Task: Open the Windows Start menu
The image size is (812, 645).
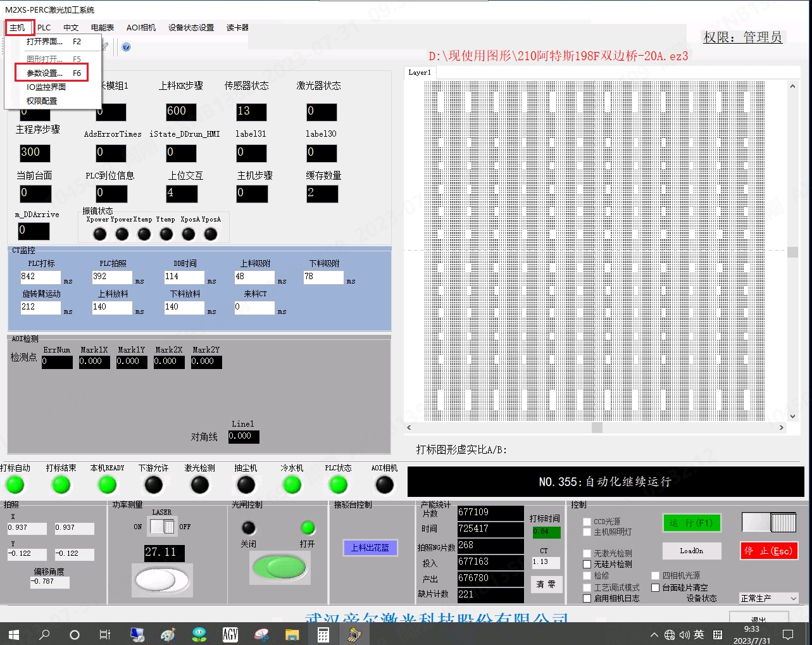Action: coord(13,634)
